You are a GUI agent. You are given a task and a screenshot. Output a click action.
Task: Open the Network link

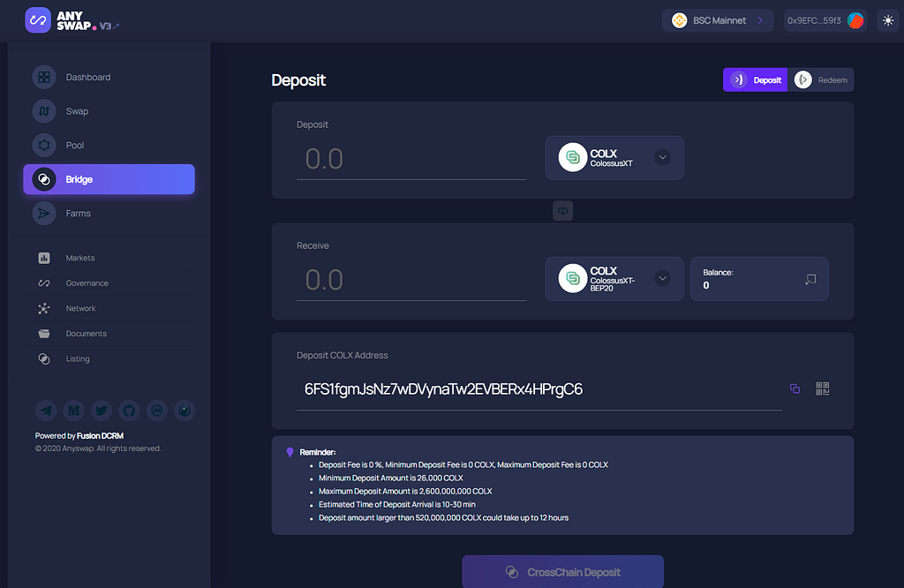pos(80,308)
